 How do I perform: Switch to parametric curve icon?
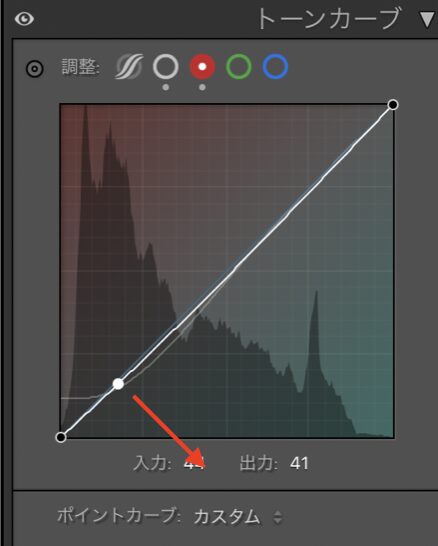click(x=129, y=66)
